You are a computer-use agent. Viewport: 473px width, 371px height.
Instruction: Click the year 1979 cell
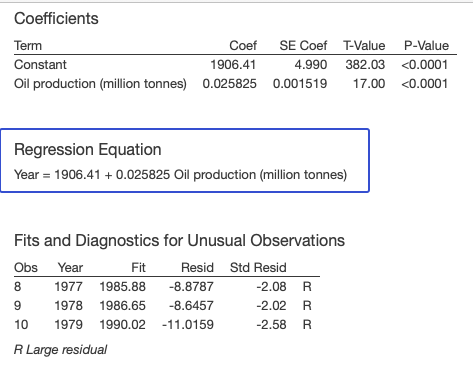(69, 325)
